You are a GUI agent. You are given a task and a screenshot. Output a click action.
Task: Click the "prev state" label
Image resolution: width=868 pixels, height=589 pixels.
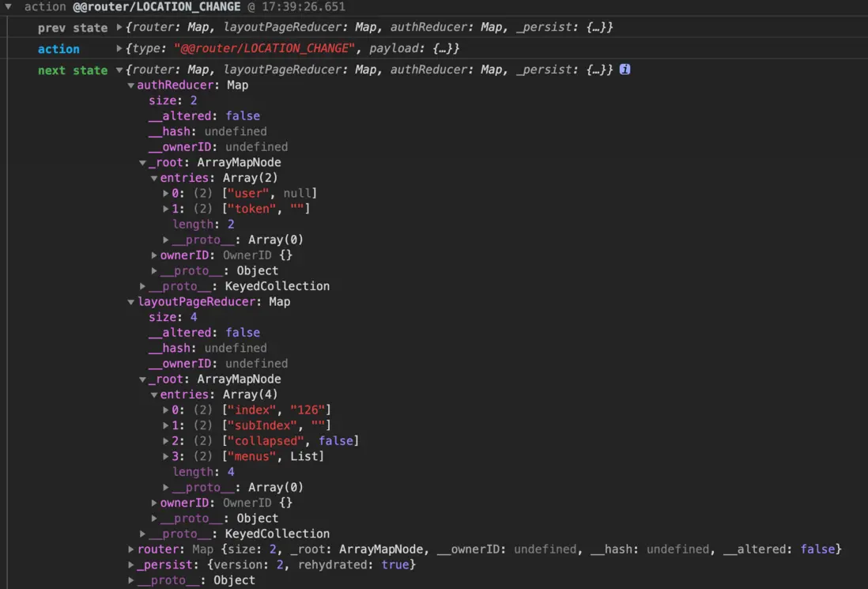pos(73,28)
